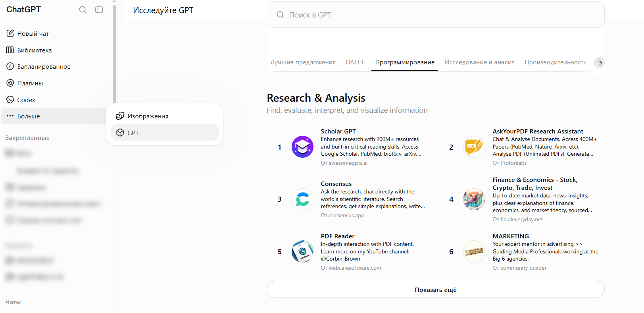This screenshot has height=313, width=644.
Task: Click the Consensus logo icon
Action: coord(302,199)
